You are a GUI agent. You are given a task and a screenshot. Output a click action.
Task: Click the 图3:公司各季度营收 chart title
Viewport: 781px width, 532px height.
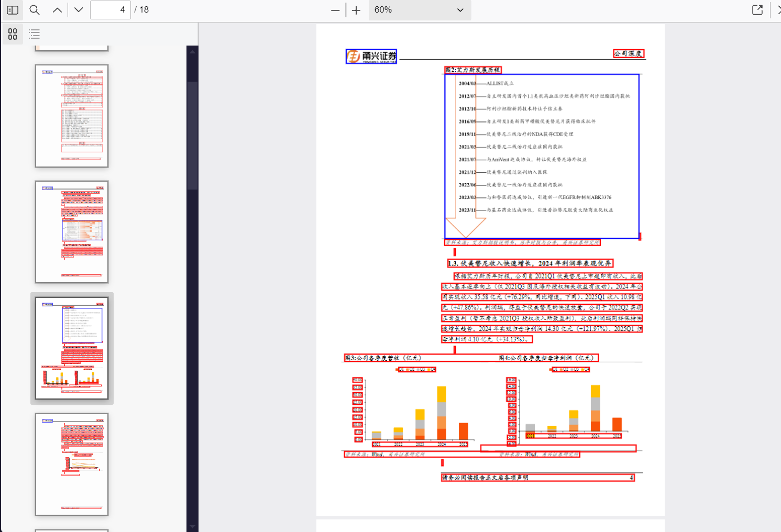(383, 358)
